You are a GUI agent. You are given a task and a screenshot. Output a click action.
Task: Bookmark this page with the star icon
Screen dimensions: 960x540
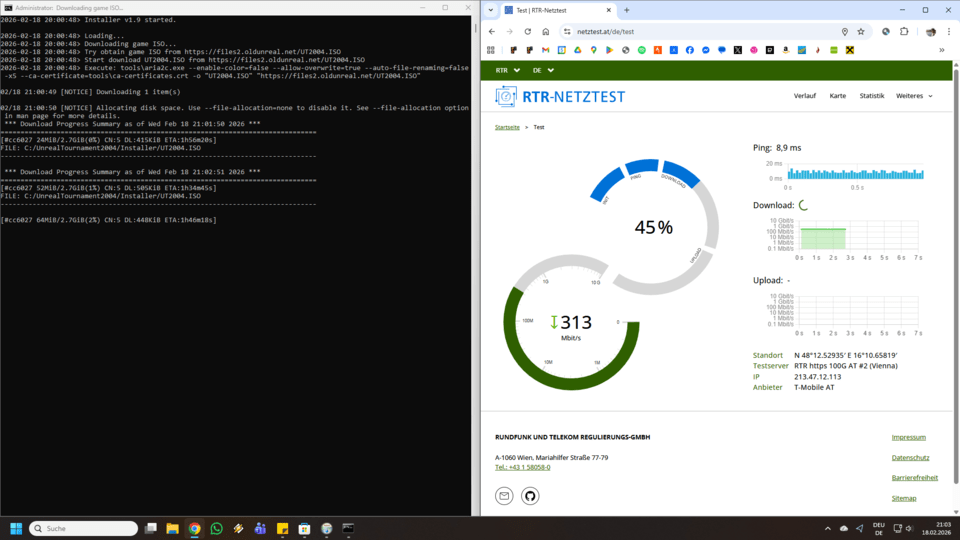[860, 31]
